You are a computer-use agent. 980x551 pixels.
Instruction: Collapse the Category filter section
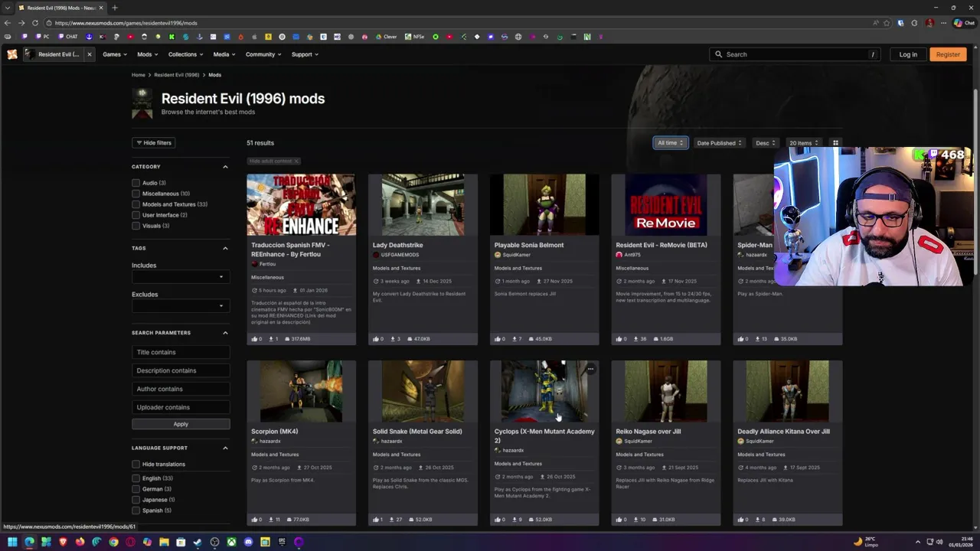click(x=225, y=167)
